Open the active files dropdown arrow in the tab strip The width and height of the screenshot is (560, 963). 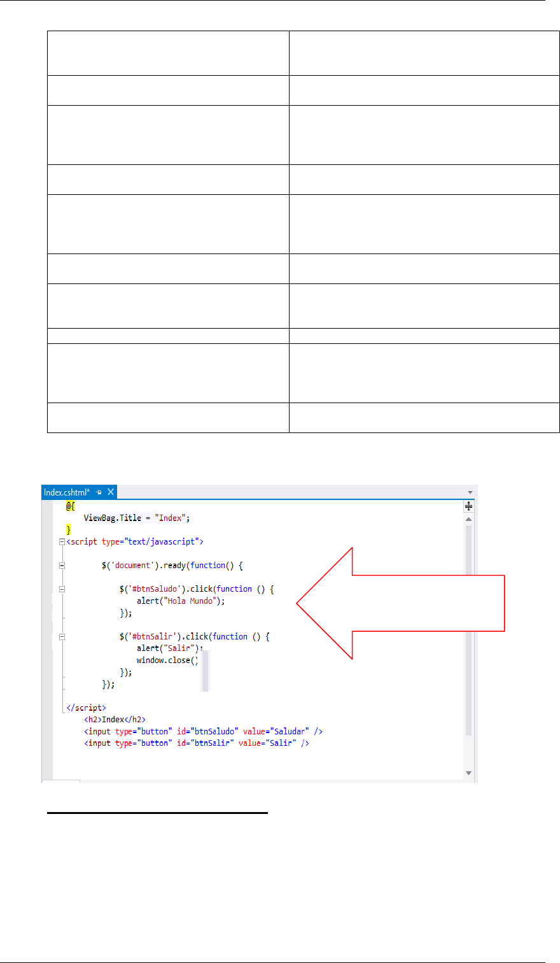pos(470,492)
